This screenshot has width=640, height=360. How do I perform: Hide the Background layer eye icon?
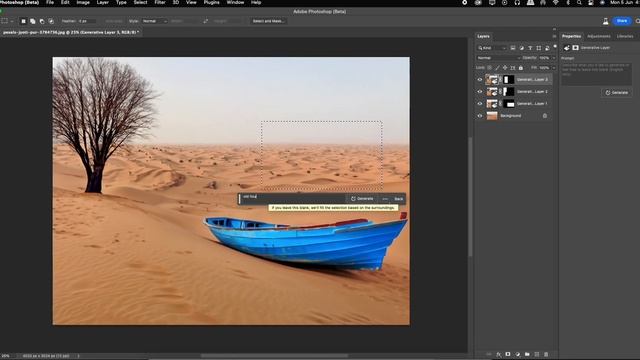pyautogui.click(x=480, y=116)
